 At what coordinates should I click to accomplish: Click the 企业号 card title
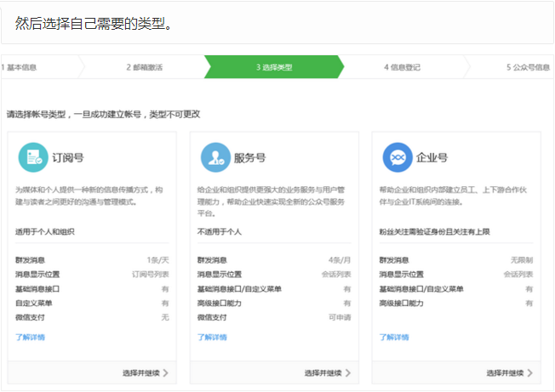click(x=432, y=157)
